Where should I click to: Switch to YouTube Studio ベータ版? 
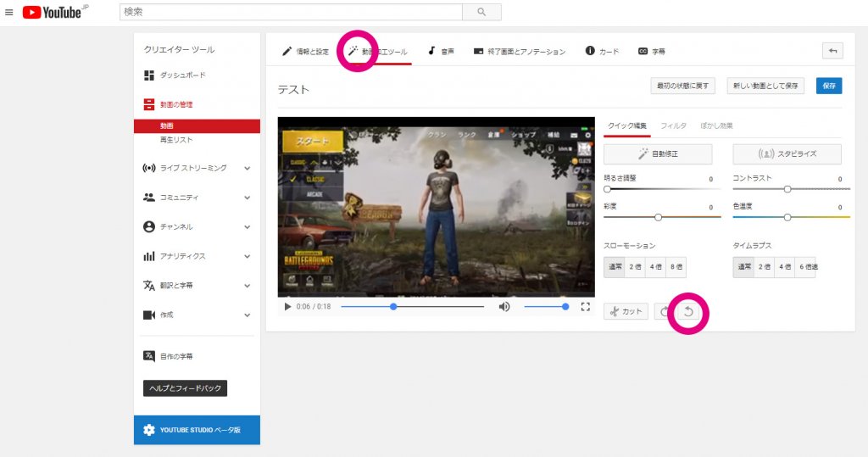(x=197, y=430)
